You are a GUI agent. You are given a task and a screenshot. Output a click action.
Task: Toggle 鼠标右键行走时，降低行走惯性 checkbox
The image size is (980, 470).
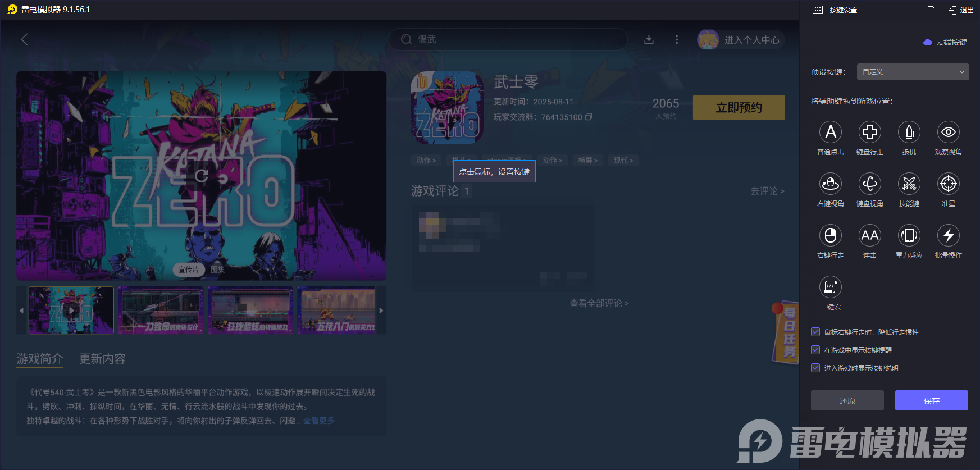point(815,332)
